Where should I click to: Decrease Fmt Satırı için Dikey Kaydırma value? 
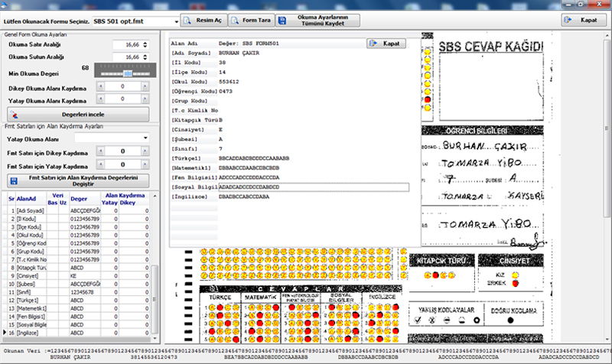[x=100, y=151]
